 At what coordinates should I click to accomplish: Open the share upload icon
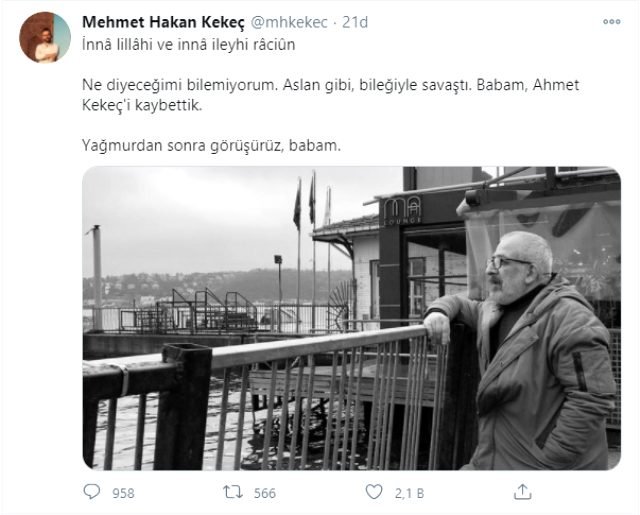522,492
